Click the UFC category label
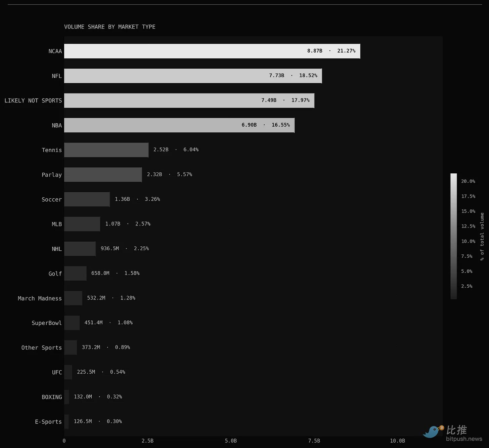The height and width of the screenshot is (448, 489). (x=57, y=372)
